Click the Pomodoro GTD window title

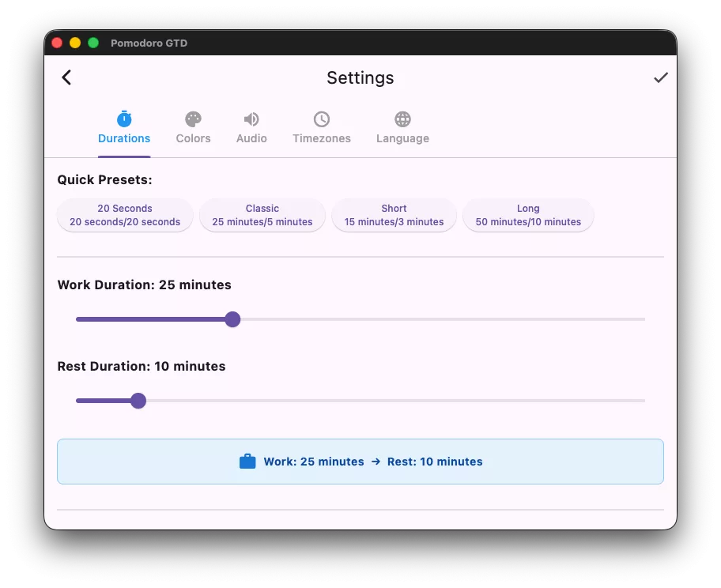149,43
